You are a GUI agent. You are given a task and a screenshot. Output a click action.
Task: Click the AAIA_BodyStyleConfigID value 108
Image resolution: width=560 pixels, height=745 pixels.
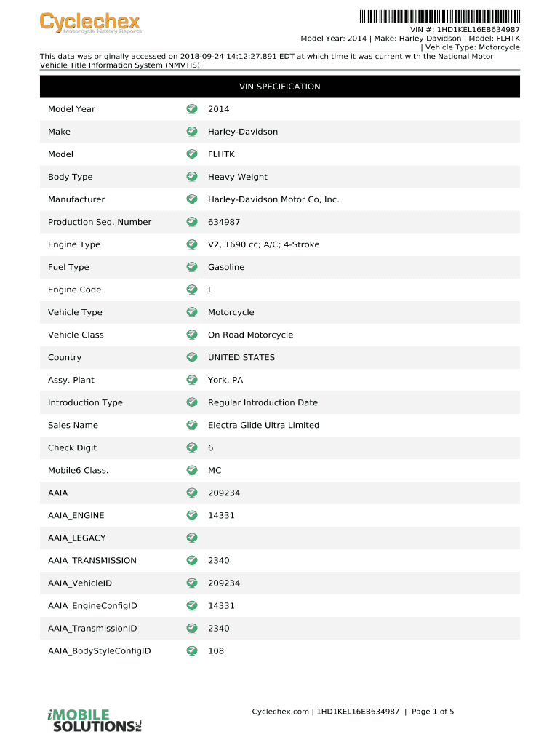pos(216,650)
